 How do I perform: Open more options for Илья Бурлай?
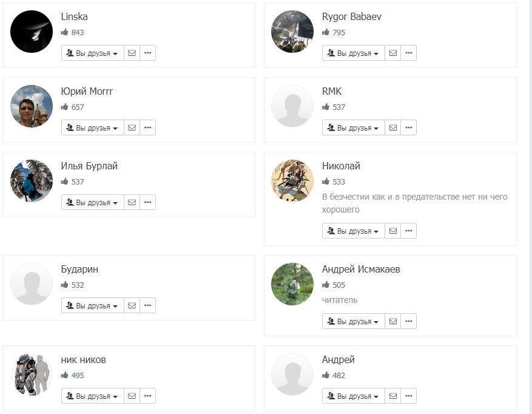[147, 202]
